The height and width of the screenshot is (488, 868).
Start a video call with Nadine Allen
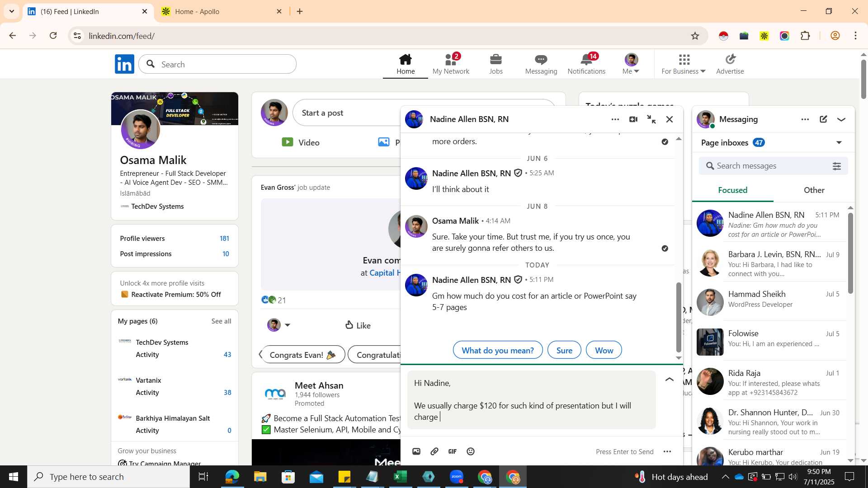point(633,119)
